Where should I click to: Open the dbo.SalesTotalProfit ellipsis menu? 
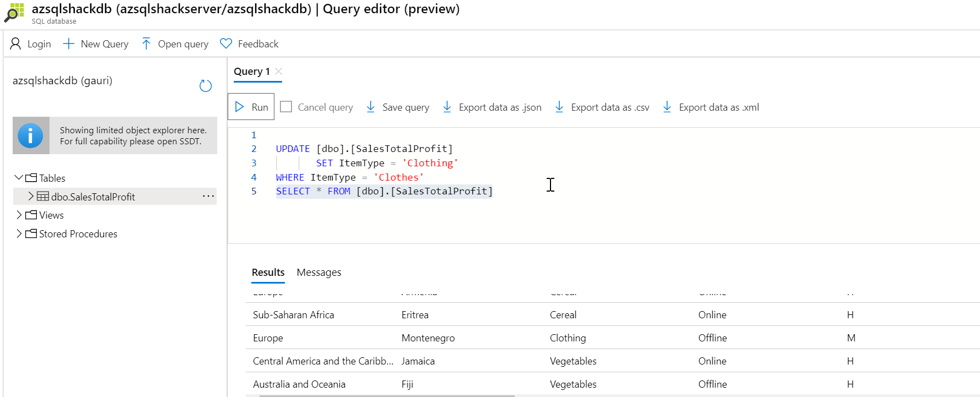click(208, 196)
